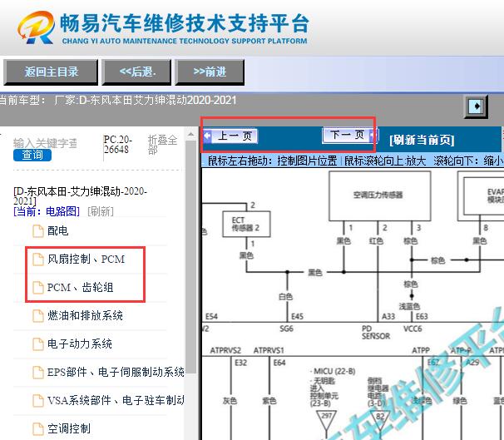This screenshot has width=504, height=440.
Task: Click the MICU (22-B) label
Action: 333,372
